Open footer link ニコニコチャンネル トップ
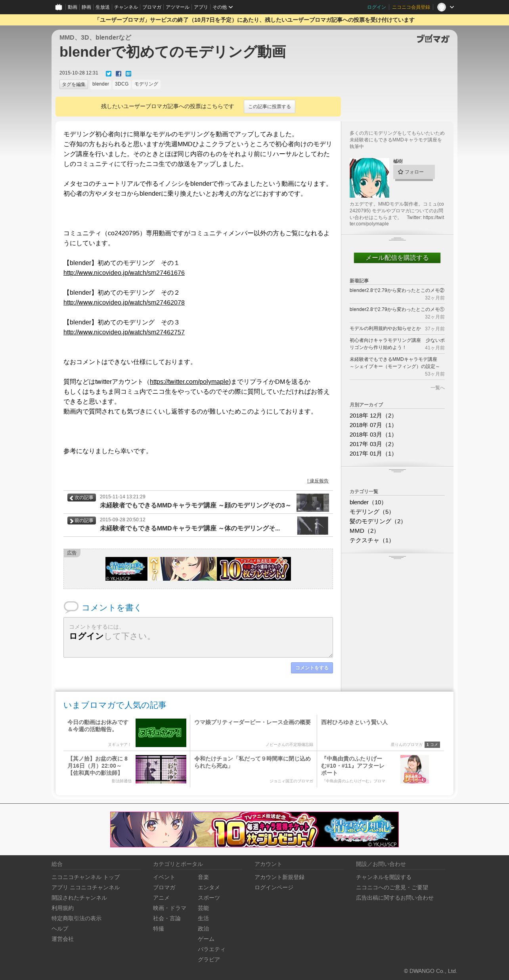Screen dimensions: 509x980 coord(86,877)
